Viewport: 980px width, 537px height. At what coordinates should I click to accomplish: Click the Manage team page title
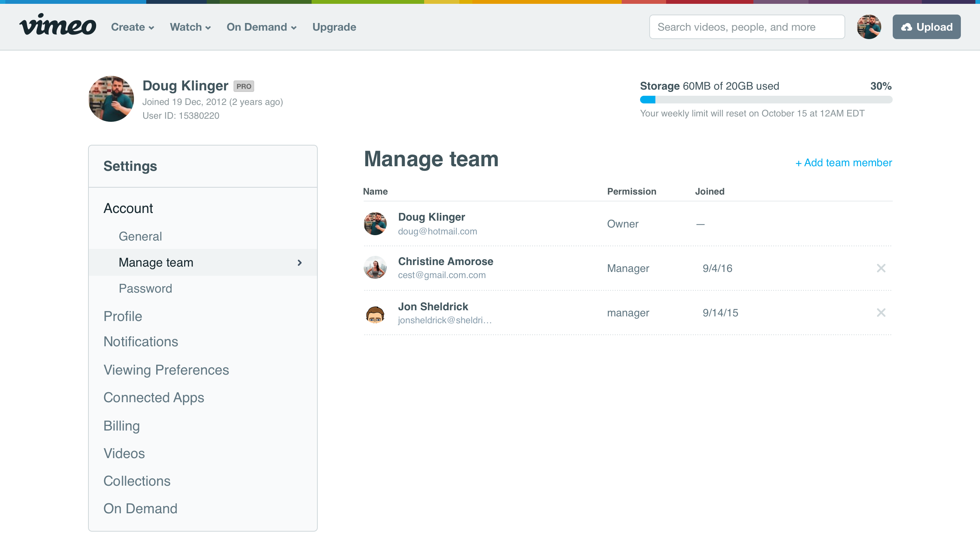coord(431,159)
